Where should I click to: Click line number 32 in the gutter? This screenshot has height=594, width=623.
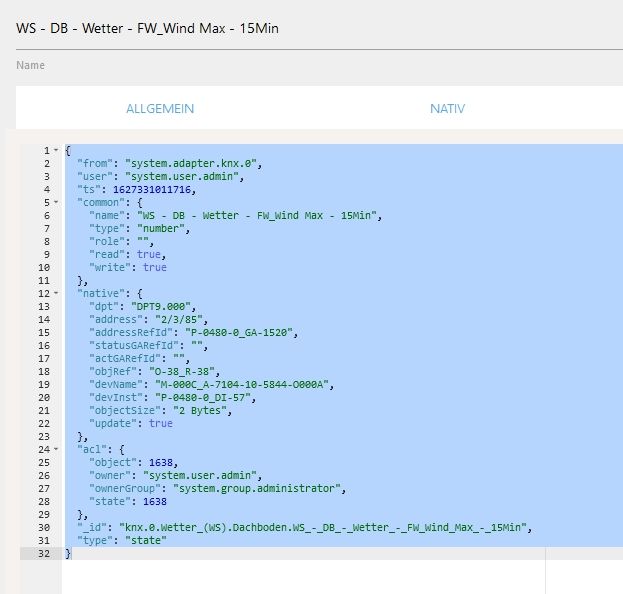[45, 553]
